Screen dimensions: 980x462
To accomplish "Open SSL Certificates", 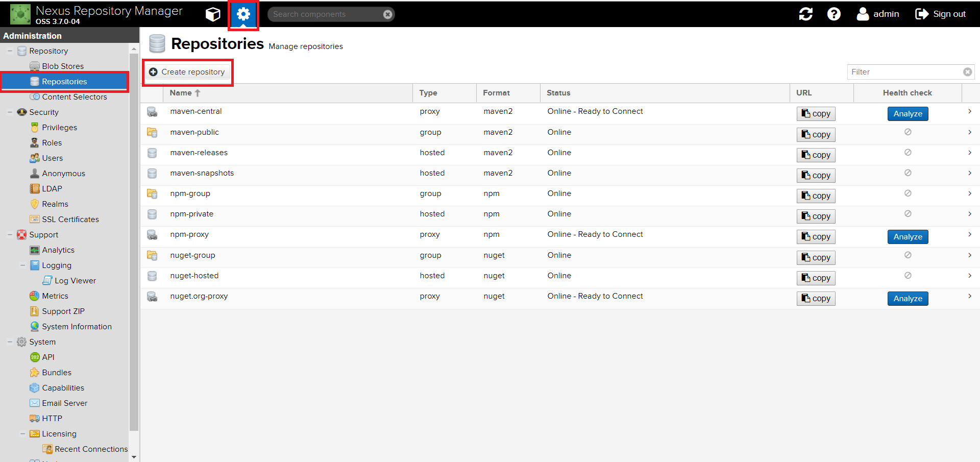I will 70,220.
